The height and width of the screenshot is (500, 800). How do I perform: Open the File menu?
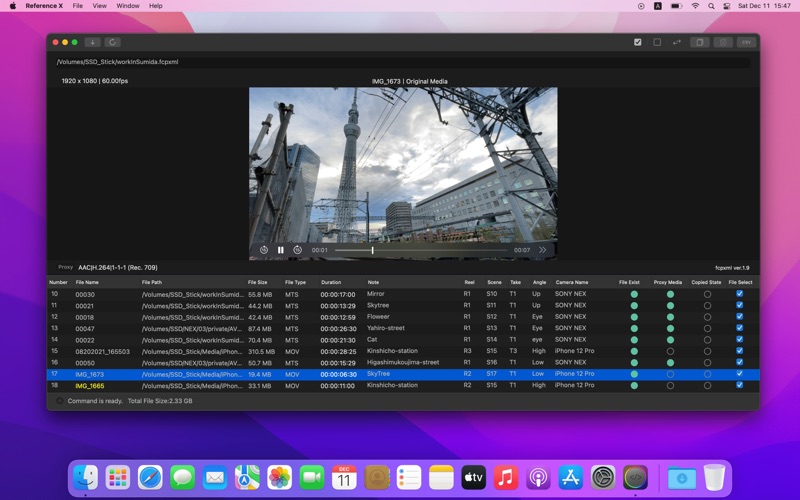77,6
